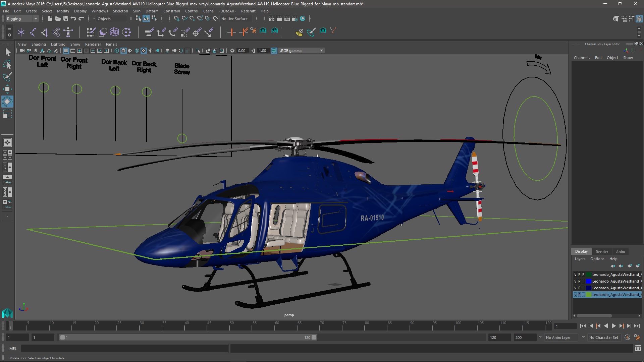
Task: Open the HumanIK skeleton shelf icon
Action: click(68, 32)
